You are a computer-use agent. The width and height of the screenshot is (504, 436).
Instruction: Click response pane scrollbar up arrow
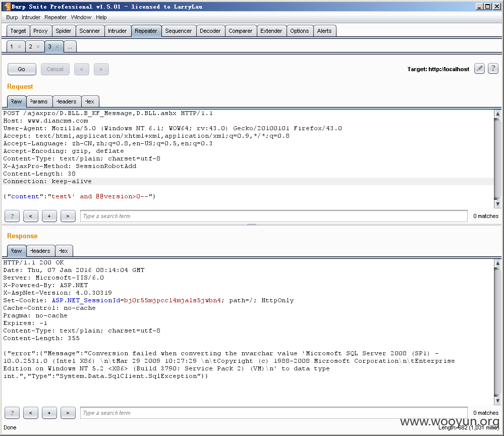497,263
